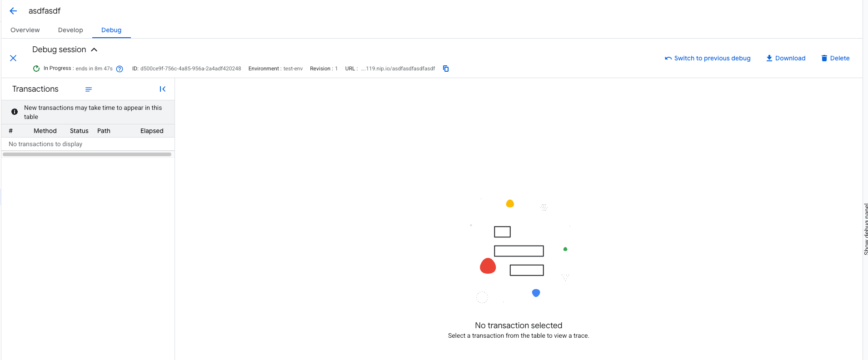Viewport: 868px width, 360px height.
Task: Open the Develop tab
Action: 70,30
